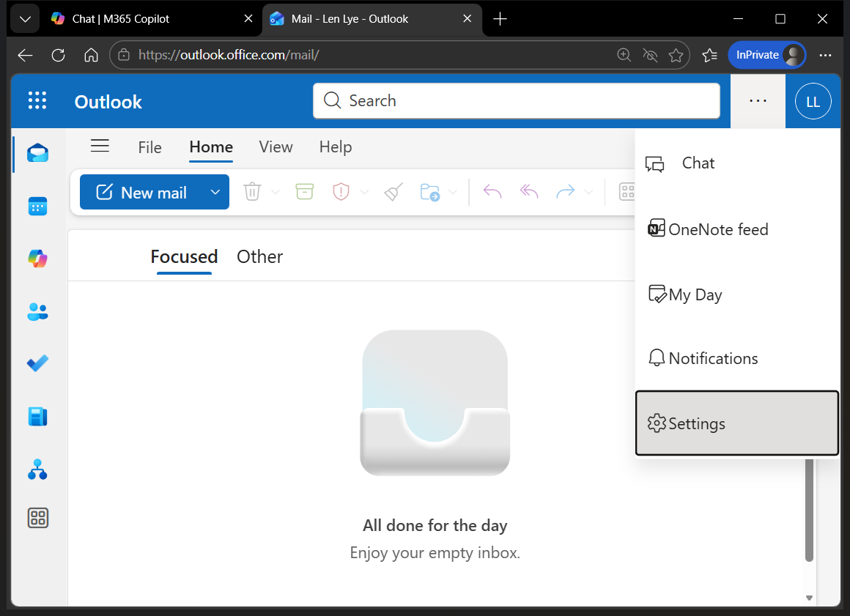Open OneNote from the left sidebar
The width and height of the screenshot is (850, 616).
coord(37,416)
